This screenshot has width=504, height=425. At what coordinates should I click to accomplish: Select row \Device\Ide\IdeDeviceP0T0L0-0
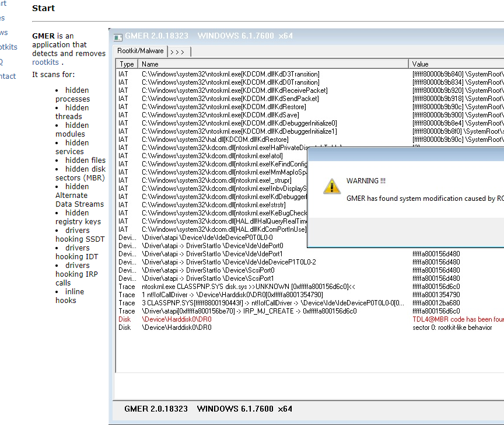tap(212, 238)
